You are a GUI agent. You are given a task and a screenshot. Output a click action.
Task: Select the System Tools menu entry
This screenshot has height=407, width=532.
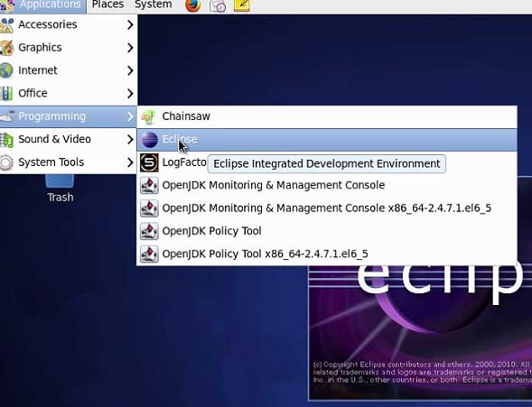tap(69, 162)
